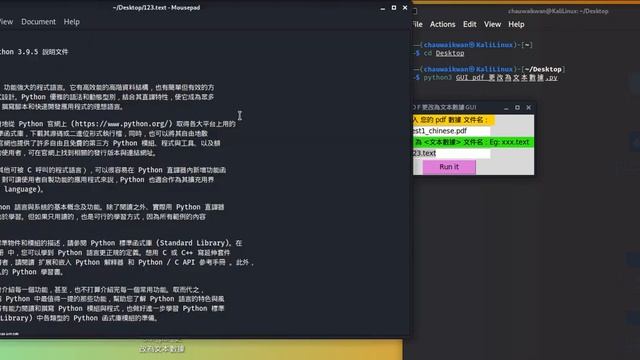Click the Mousepad title bar text
Image resolution: width=640 pixels, height=360 pixels.
[x=156, y=7]
